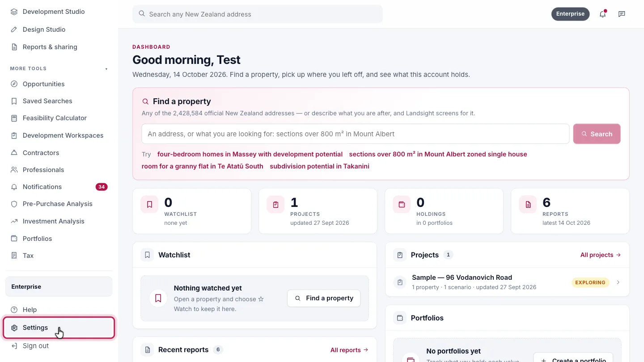The width and height of the screenshot is (644, 362).
Task: Click the Tax receipt icon
Action: click(14, 256)
